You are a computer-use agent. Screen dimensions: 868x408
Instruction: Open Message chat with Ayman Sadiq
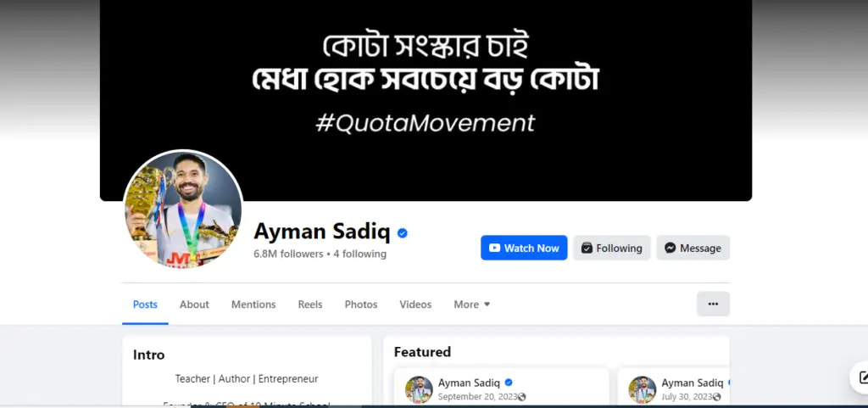pyautogui.click(x=693, y=248)
